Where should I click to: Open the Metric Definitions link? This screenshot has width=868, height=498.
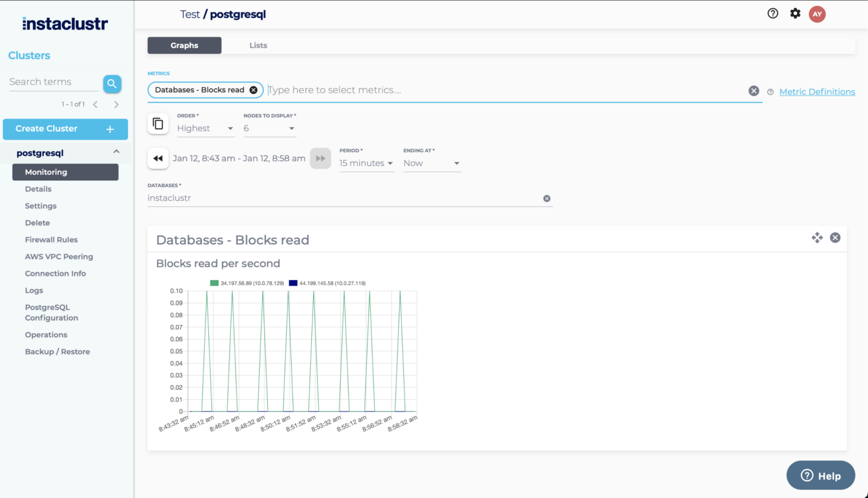(x=816, y=92)
